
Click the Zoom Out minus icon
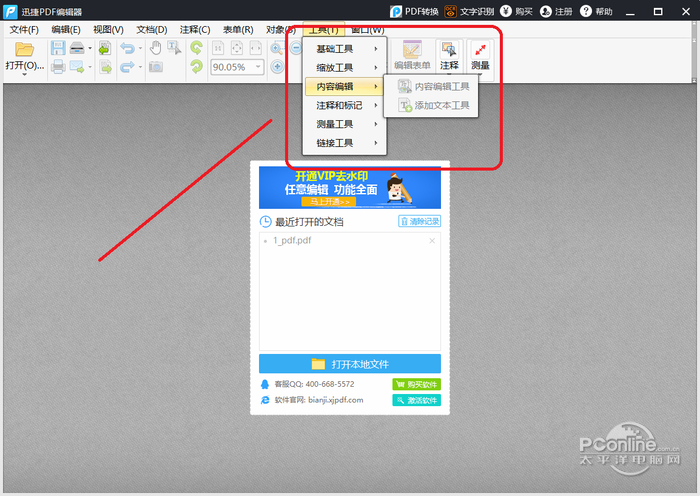coord(296,48)
